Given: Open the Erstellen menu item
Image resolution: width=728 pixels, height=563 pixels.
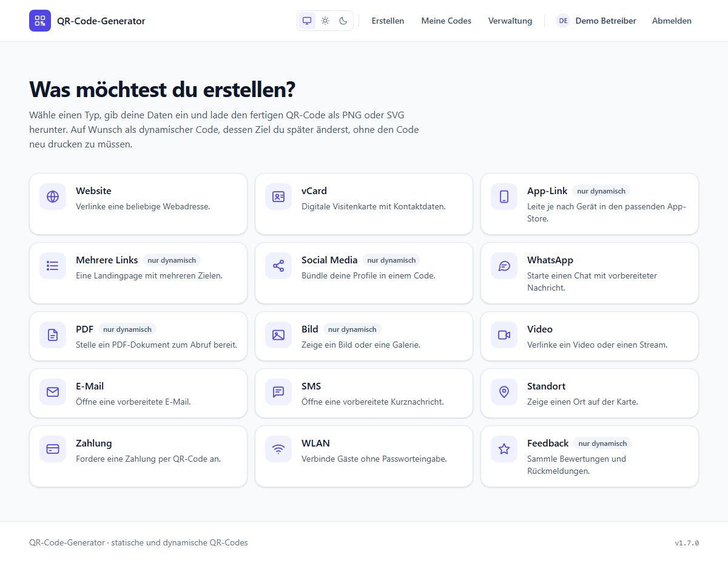Looking at the screenshot, I should 388,21.
